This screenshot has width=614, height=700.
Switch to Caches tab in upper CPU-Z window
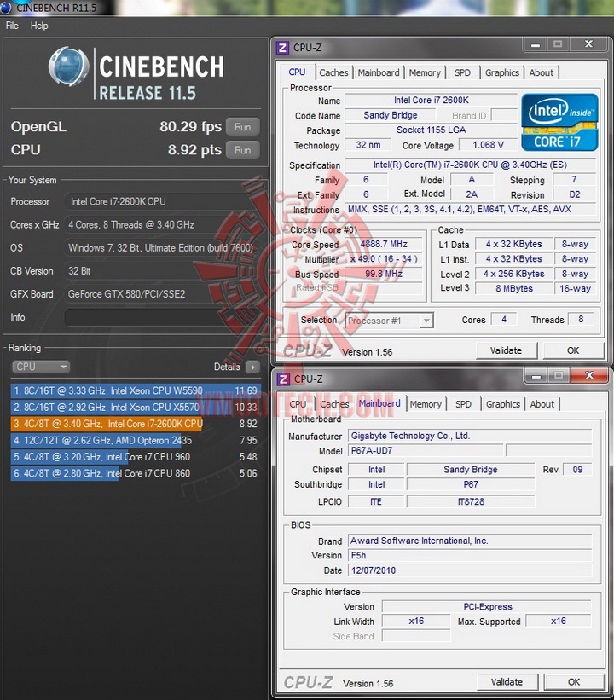click(333, 72)
